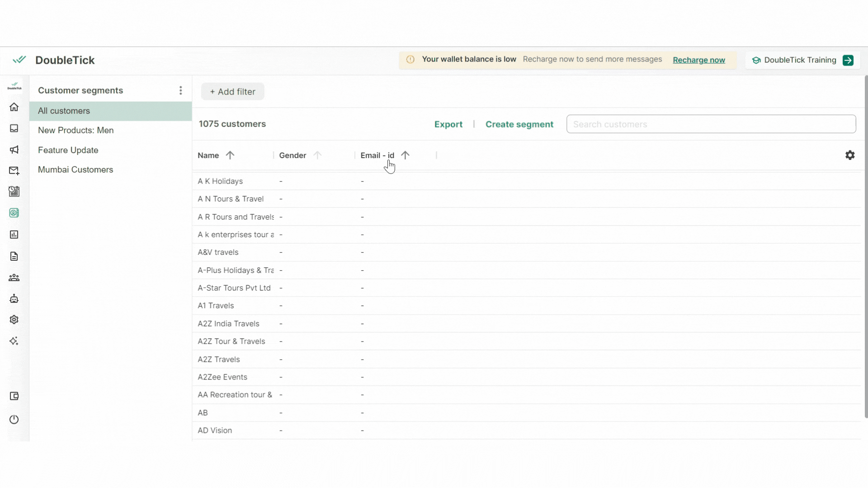Open the Add filter dropdown

click(x=232, y=92)
